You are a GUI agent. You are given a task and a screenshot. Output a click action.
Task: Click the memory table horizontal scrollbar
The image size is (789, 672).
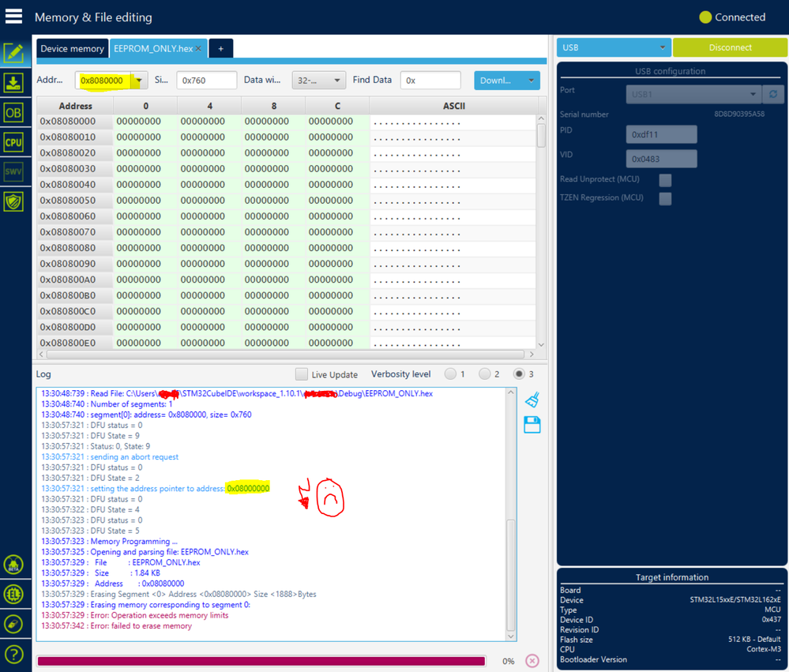coord(285,354)
